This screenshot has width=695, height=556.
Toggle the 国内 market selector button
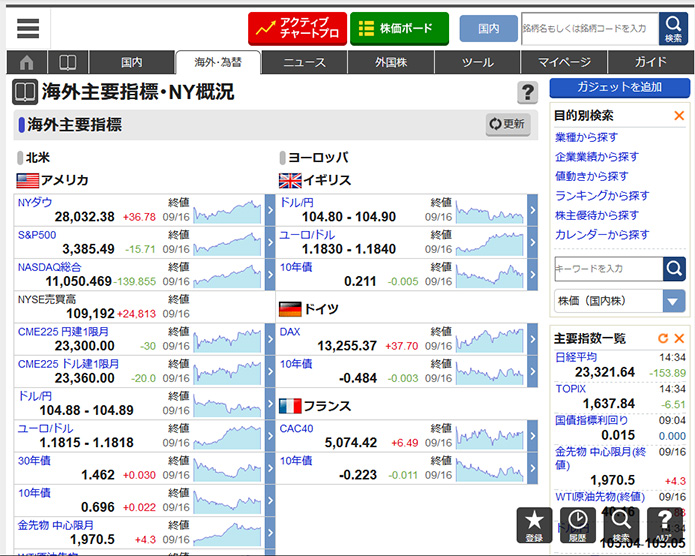[x=488, y=29]
